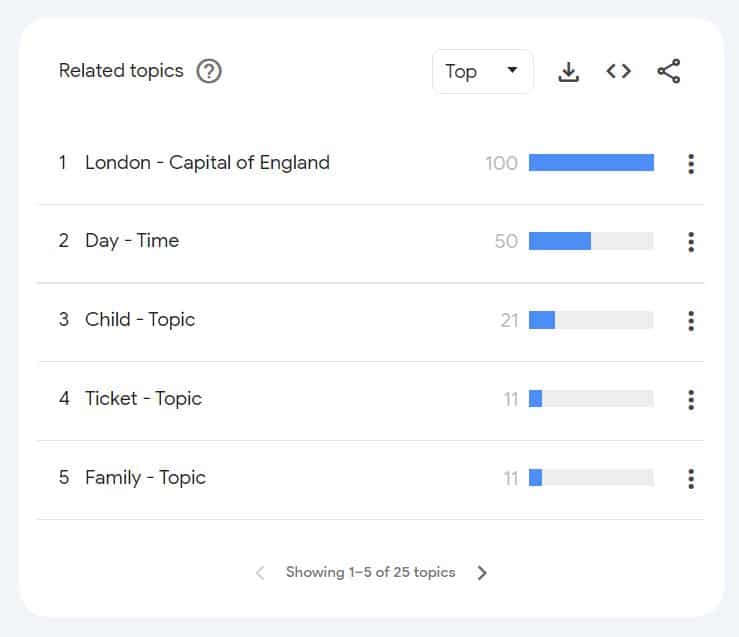Download the related topics data
Image resolution: width=739 pixels, height=637 pixels.
pos(568,71)
